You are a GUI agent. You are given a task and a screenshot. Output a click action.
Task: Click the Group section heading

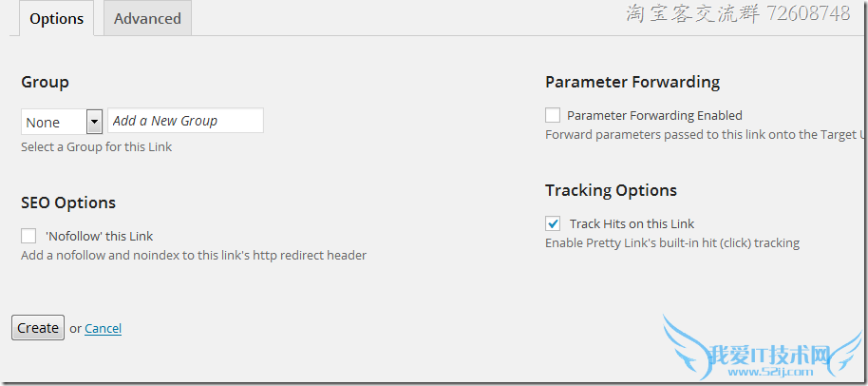point(45,83)
